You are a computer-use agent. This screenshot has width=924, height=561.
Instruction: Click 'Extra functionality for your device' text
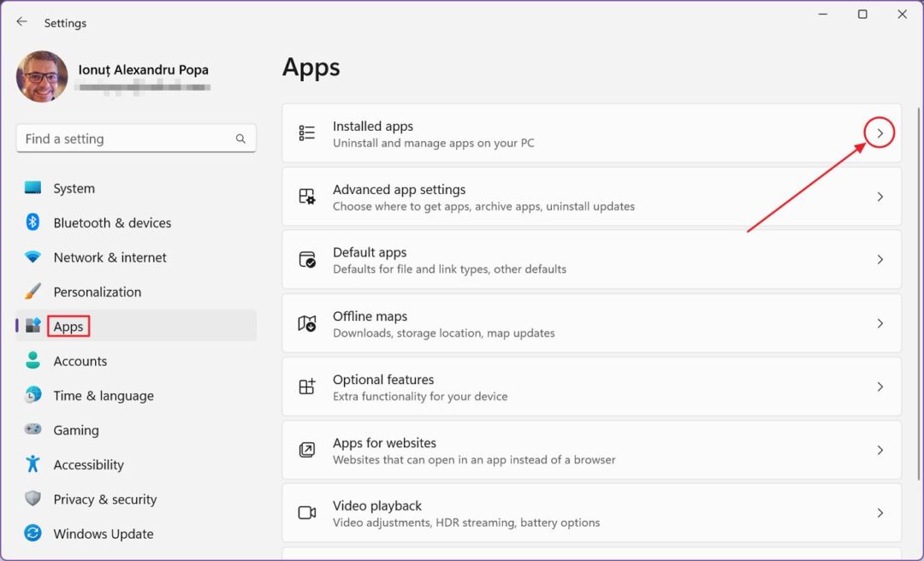tap(420, 396)
